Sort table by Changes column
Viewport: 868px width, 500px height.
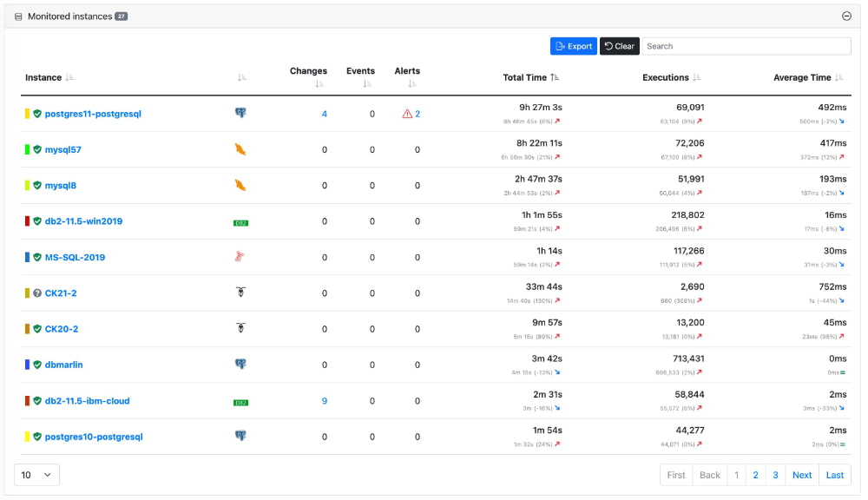coord(319,83)
